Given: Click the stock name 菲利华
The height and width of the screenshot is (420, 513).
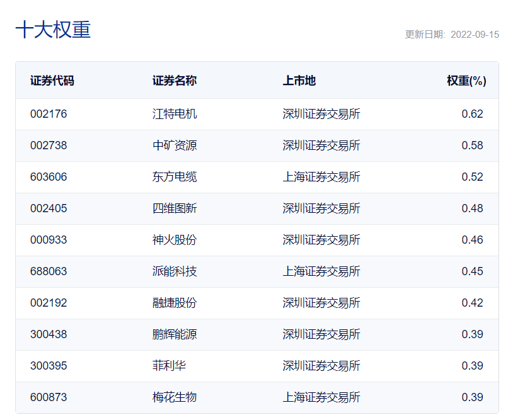Looking at the screenshot, I should pyautogui.click(x=169, y=366).
